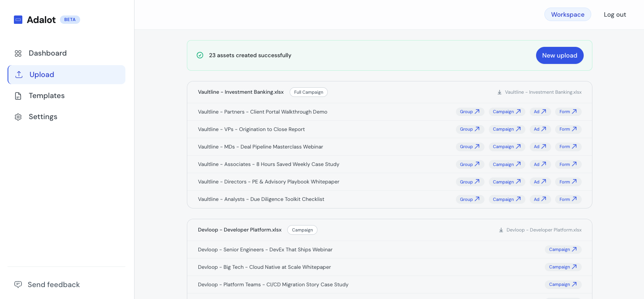Click the Full Campaign tag badge
This screenshot has width=644, height=299.
tap(308, 92)
